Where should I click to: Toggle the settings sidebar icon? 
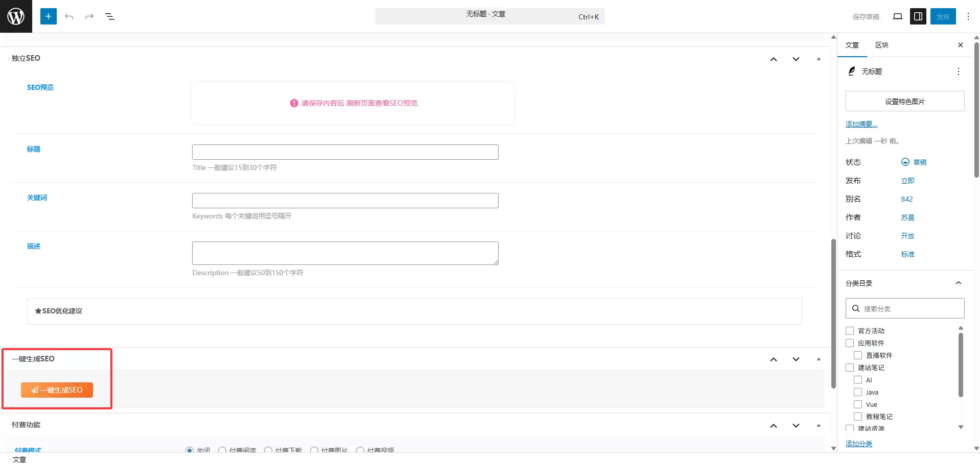point(918,16)
